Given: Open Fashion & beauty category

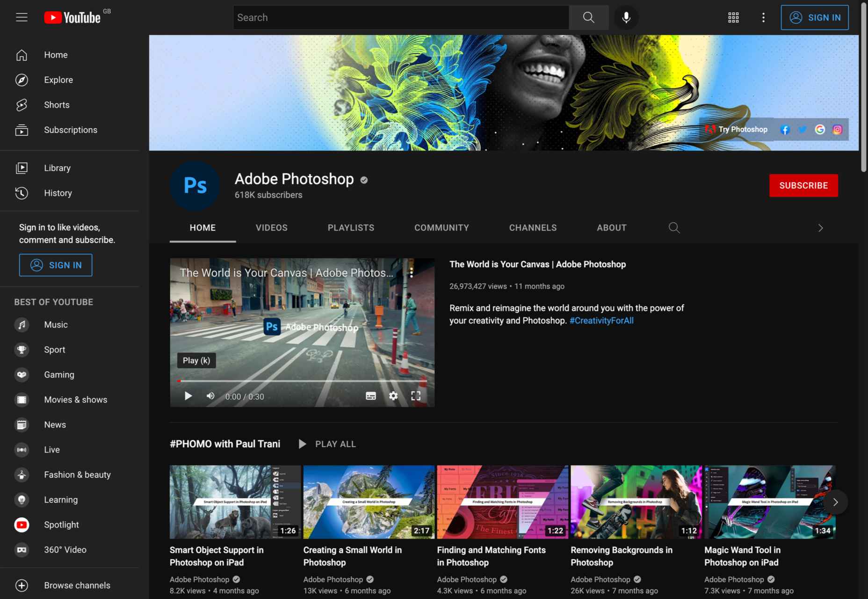Looking at the screenshot, I should tap(70, 475).
